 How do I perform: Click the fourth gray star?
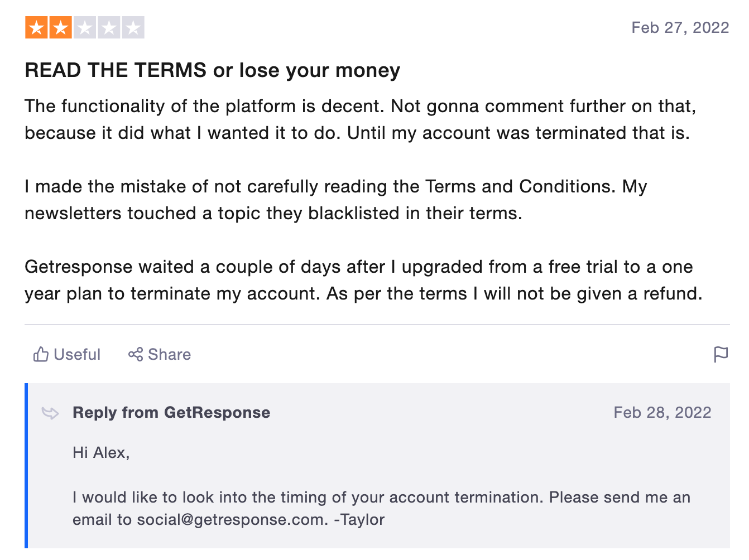(109, 27)
